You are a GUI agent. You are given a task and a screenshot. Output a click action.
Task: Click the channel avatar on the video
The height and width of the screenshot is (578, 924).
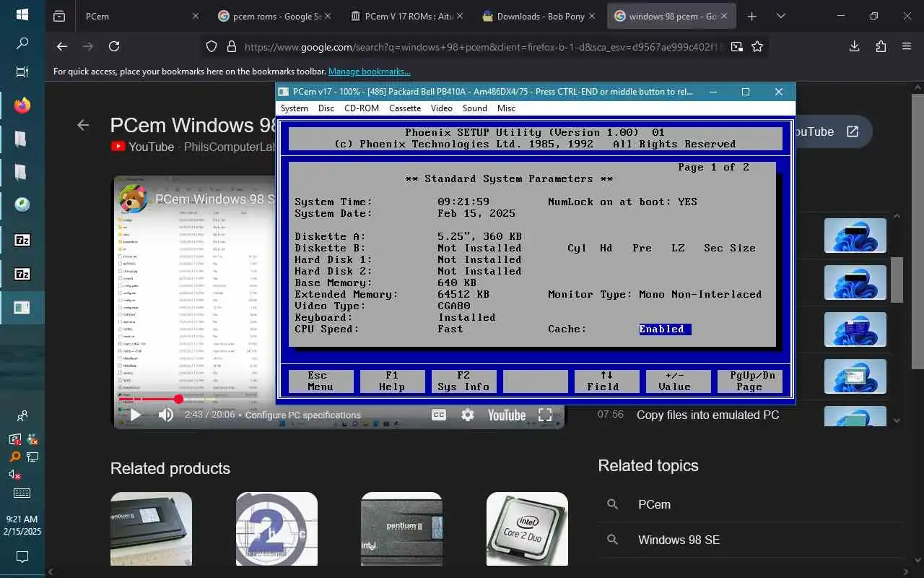[x=134, y=199]
